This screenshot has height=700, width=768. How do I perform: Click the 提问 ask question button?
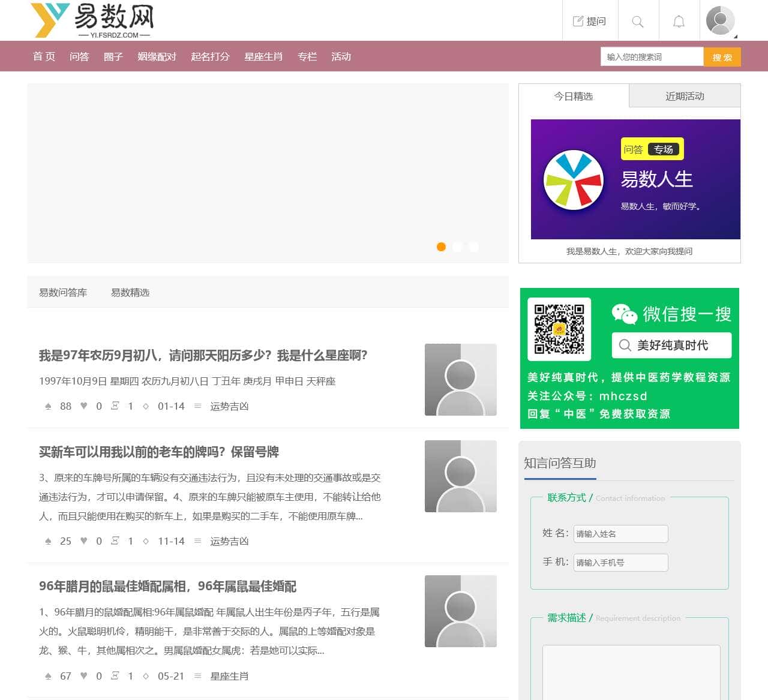[589, 22]
